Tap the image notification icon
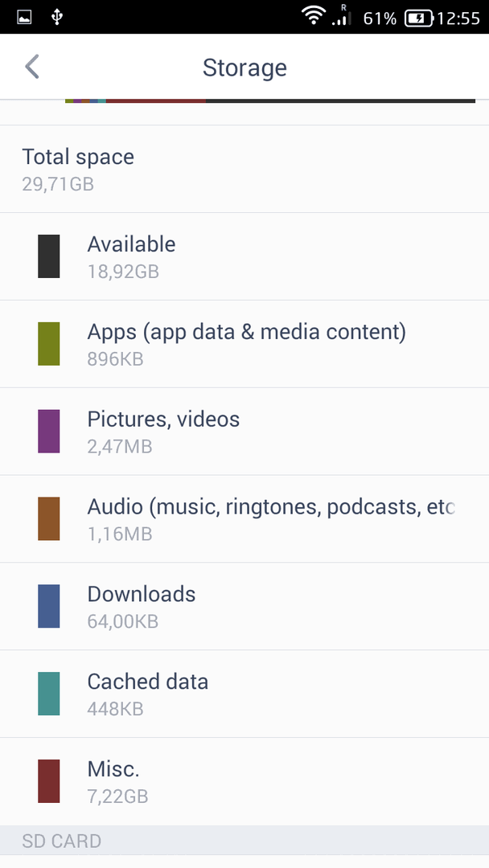This screenshot has height=868, width=489. click(24, 18)
